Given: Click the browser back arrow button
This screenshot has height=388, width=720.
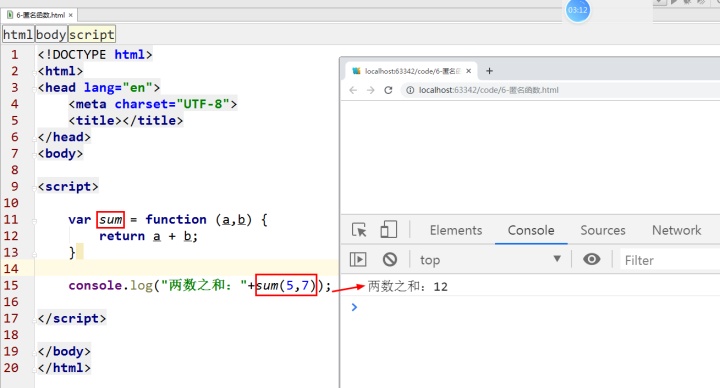Looking at the screenshot, I should [x=353, y=90].
